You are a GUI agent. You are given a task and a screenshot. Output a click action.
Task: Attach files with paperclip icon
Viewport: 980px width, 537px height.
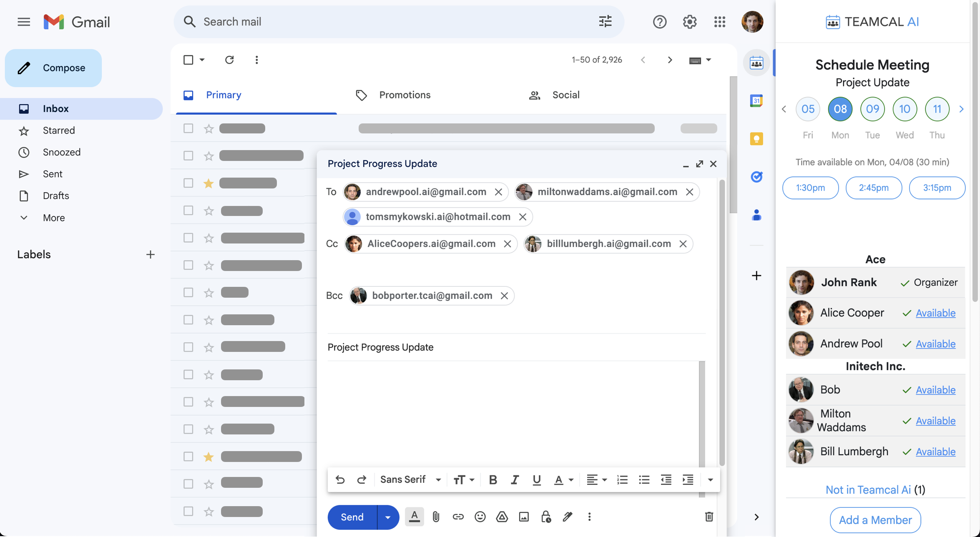point(436,517)
